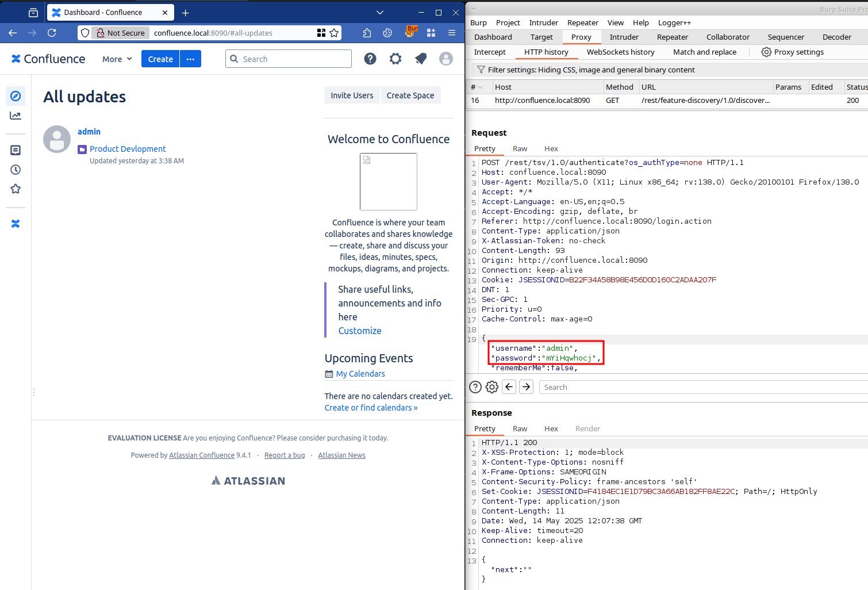868x590 pixels.
Task: Switch to the Decoder tab
Action: [837, 37]
